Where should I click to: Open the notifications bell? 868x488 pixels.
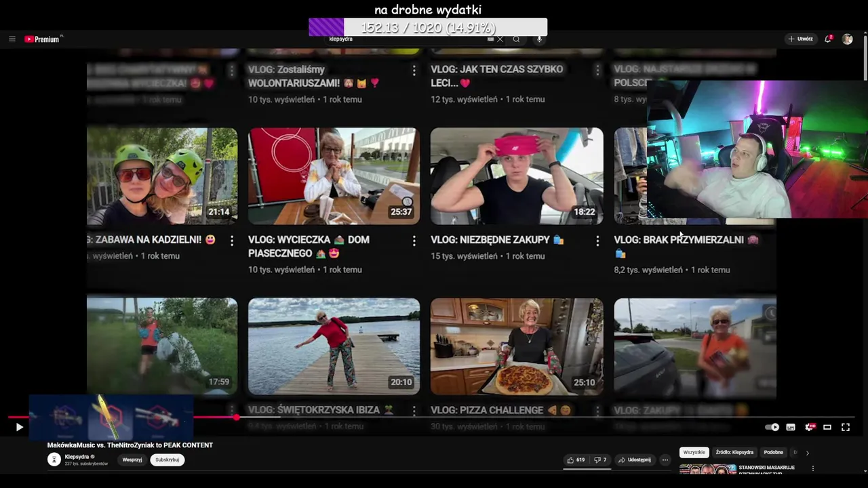pyautogui.click(x=828, y=39)
